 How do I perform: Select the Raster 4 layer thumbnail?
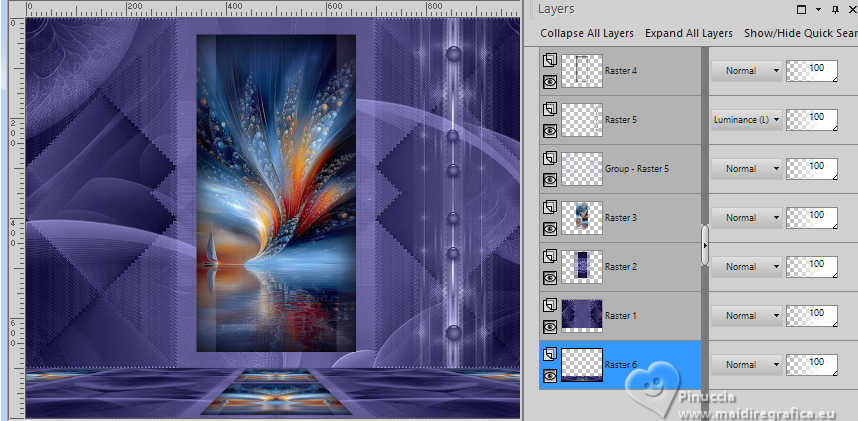582,71
